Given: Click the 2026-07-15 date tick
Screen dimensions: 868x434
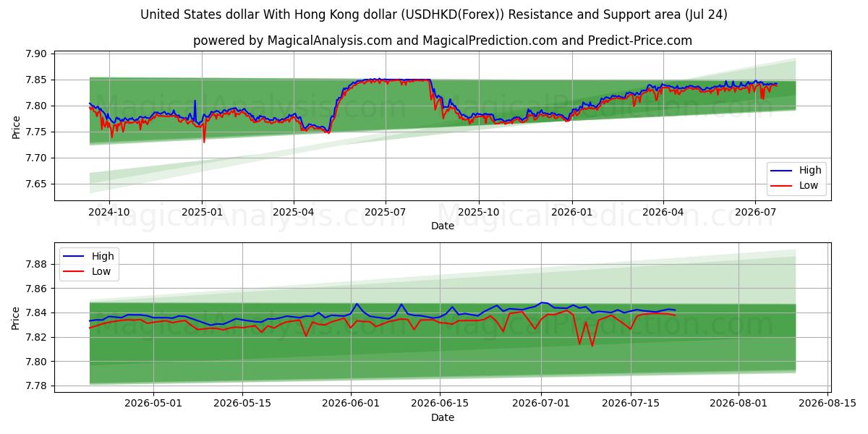Looking at the screenshot, I should point(631,404).
